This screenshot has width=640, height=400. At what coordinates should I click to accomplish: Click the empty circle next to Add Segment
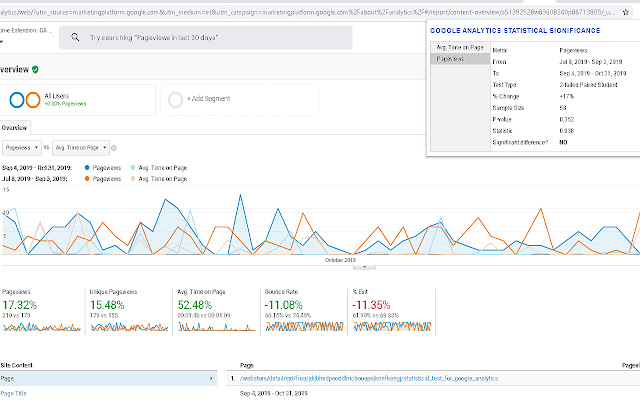coord(176,100)
